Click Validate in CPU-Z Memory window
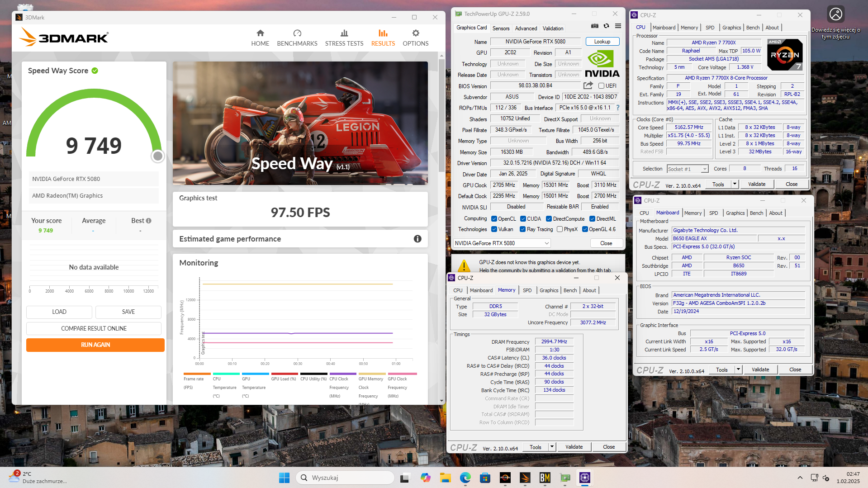 (574, 447)
